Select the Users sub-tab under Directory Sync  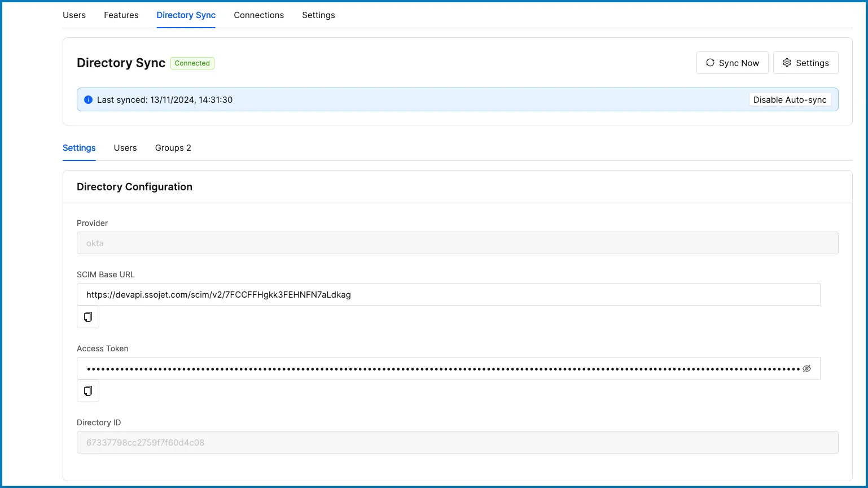pyautogui.click(x=125, y=147)
